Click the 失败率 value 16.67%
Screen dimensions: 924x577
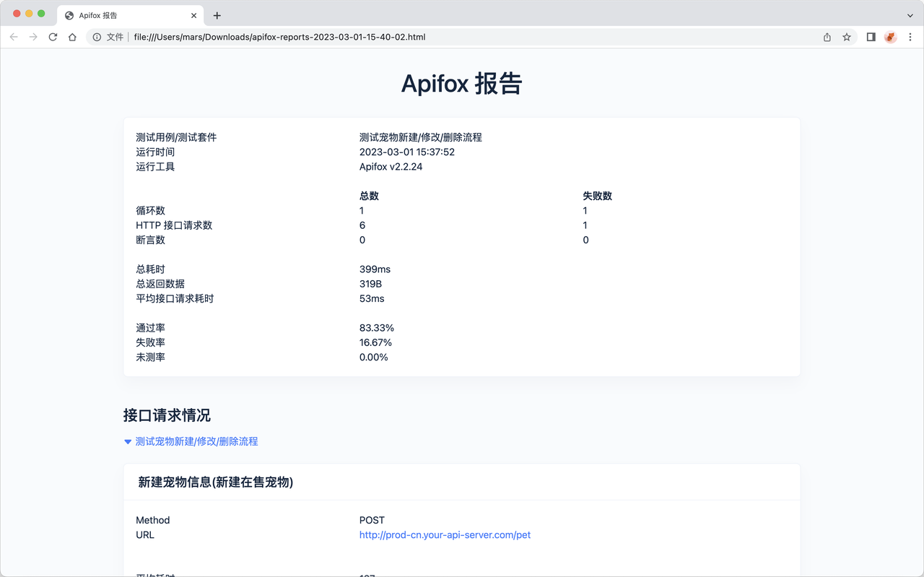click(x=375, y=342)
